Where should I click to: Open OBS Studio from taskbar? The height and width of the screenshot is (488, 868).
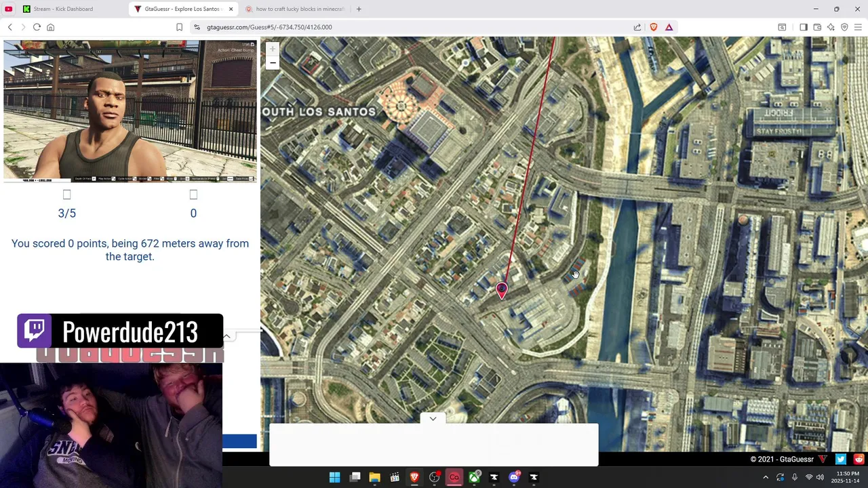click(x=434, y=477)
